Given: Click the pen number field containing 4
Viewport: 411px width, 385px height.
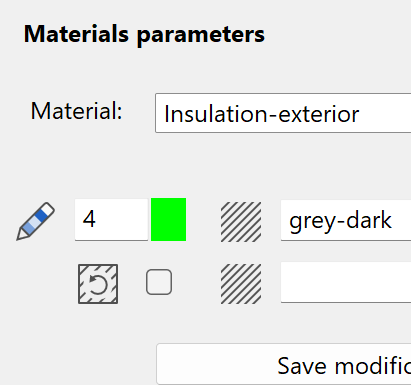Looking at the screenshot, I should [111, 219].
